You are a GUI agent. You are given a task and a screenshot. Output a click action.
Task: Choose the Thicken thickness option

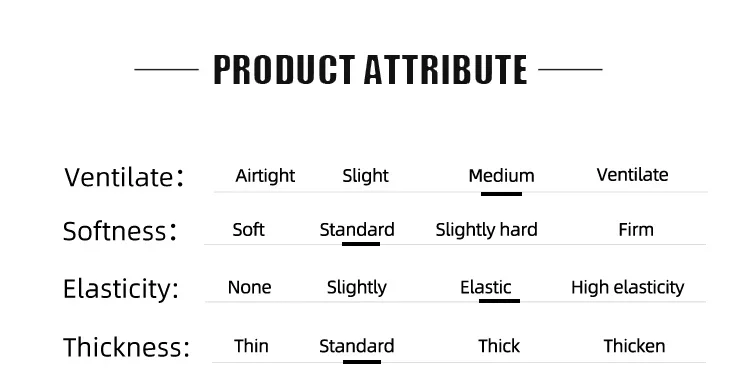pyautogui.click(x=634, y=346)
